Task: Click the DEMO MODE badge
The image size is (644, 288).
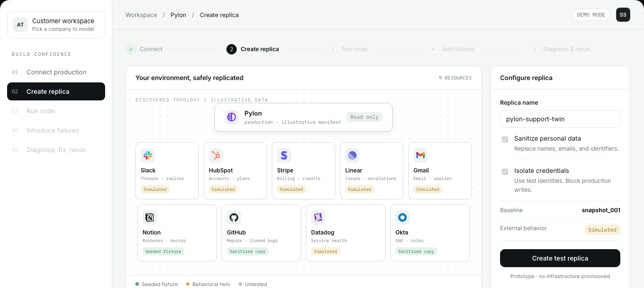Action: pyautogui.click(x=591, y=15)
